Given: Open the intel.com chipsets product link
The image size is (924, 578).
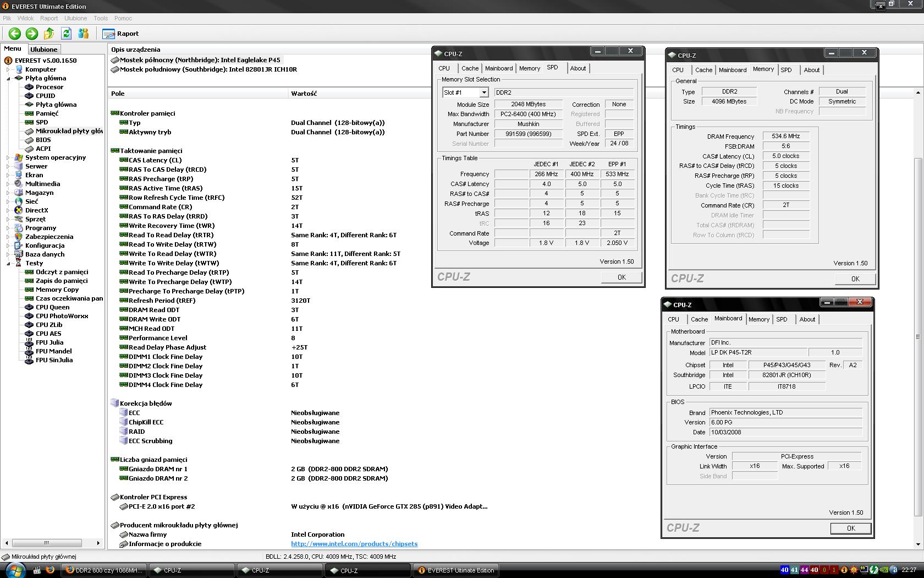Looking at the screenshot, I should point(354,544).
